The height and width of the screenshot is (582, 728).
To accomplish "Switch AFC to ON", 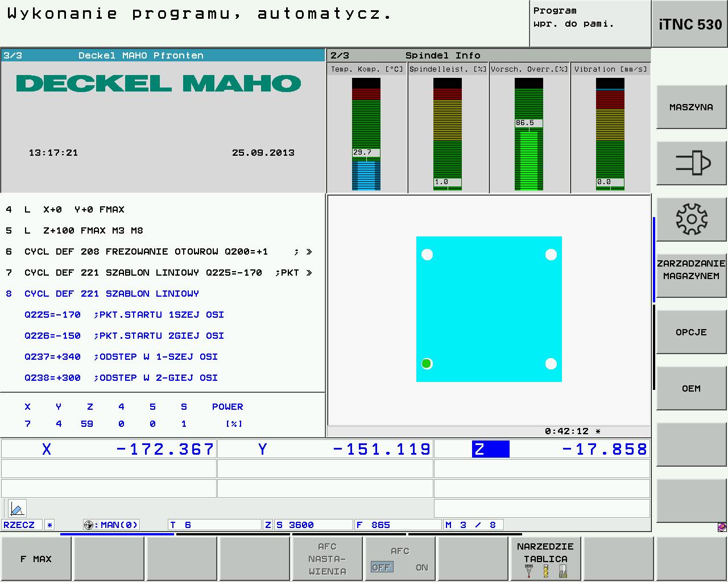I will pyautogui.click(x=422, y=567).
